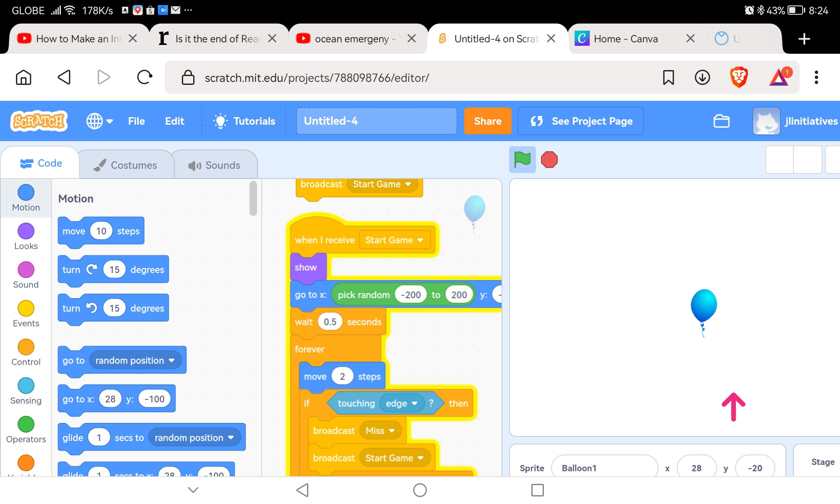Click See Project Page button
Image resolution: width=840 pixels, height=504 pixels.
click(x=580, y=121)
